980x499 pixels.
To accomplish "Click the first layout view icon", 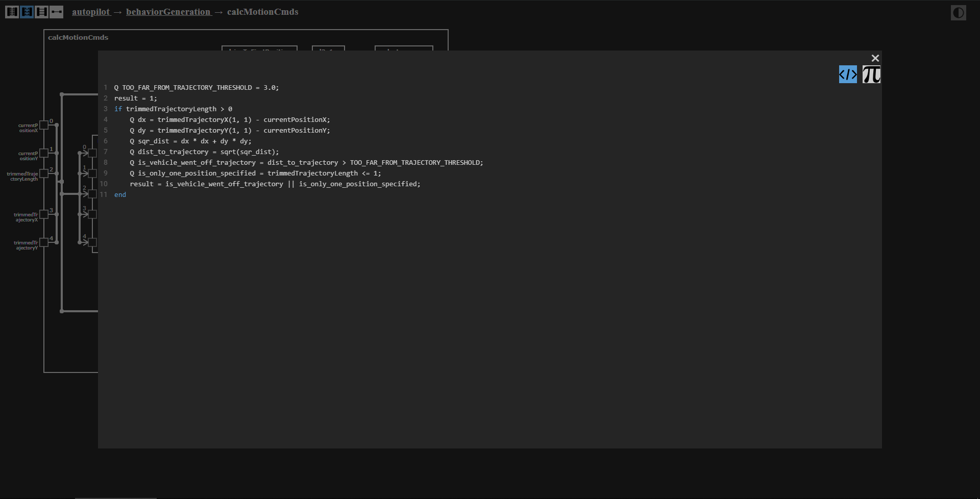I will (x=12, y=12).
